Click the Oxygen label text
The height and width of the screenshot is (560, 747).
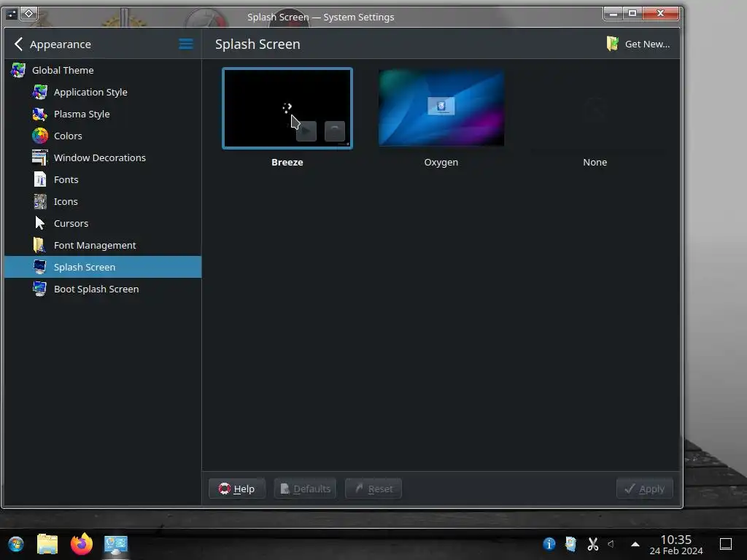pos(441,162)
